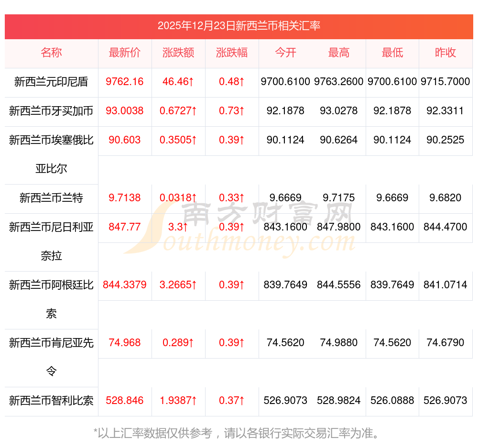The image size is (478, 448).
Task: Click the row name 新西兰币尼日利亚奈拉
Action: pos(51,241)
